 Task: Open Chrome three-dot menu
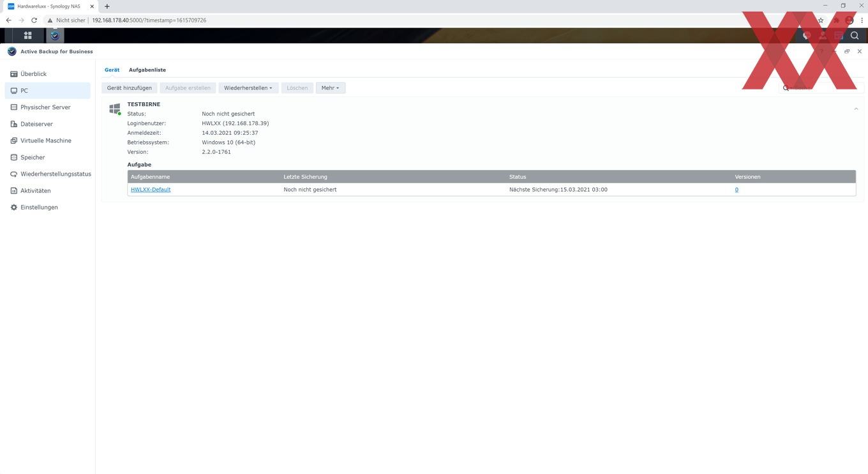pyautogui.click(x=862, y=20)
